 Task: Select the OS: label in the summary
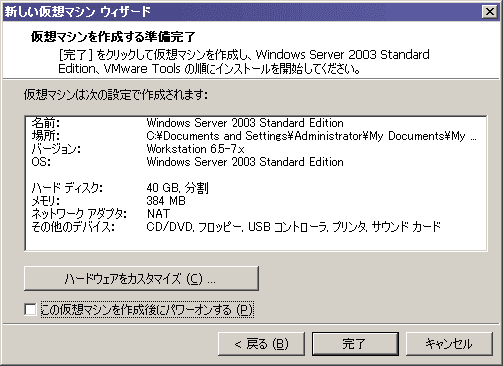[x=41, y=162]
